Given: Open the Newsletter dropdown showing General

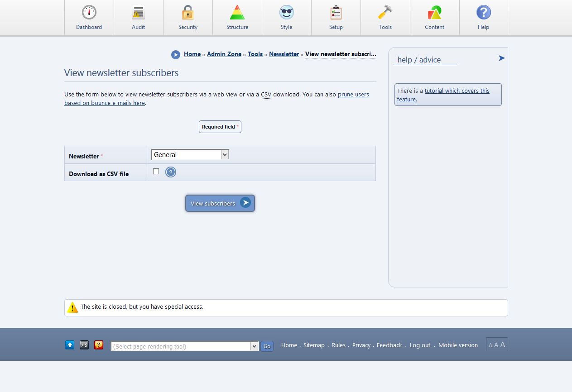Looking at the screenshot, I should click(x=190, y=155).
